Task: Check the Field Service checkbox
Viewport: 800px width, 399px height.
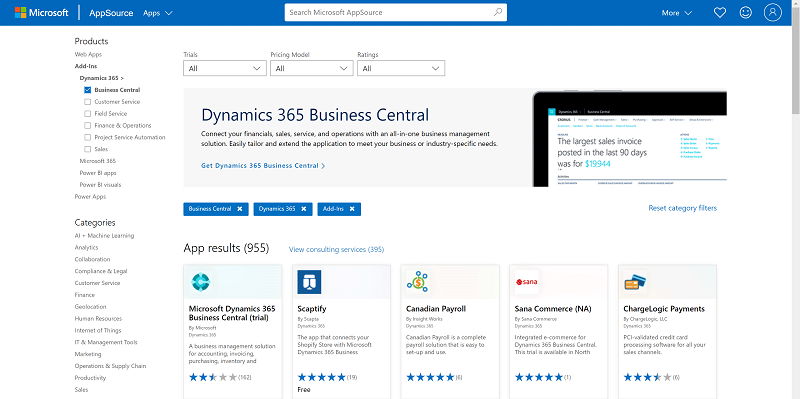Action: tap(87, 114)
